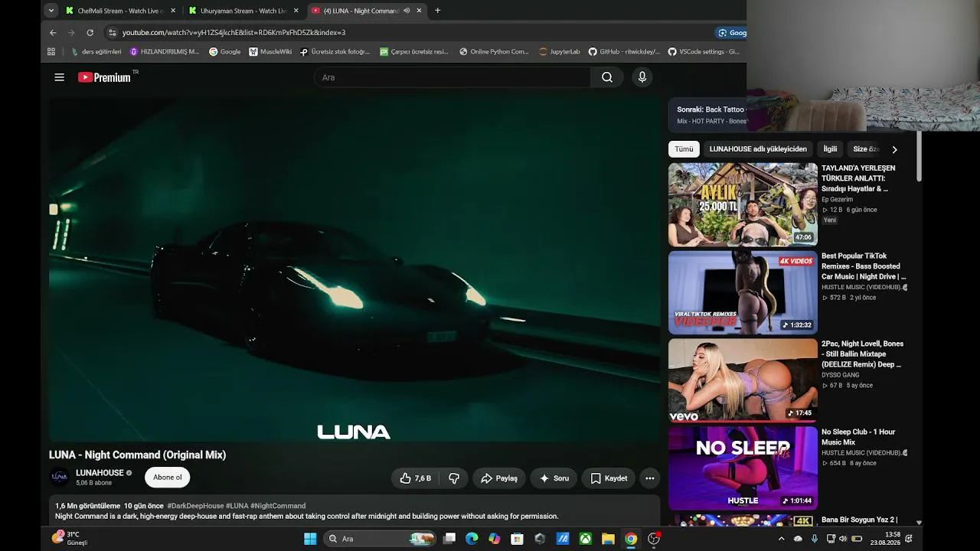Open the VSCode settings bookmark
Screen dimensions: 980x551
pyautogui.click(x=704, y=52)
